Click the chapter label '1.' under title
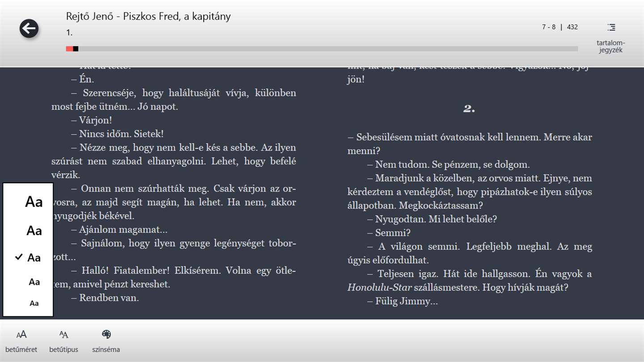 coord(69,33)
